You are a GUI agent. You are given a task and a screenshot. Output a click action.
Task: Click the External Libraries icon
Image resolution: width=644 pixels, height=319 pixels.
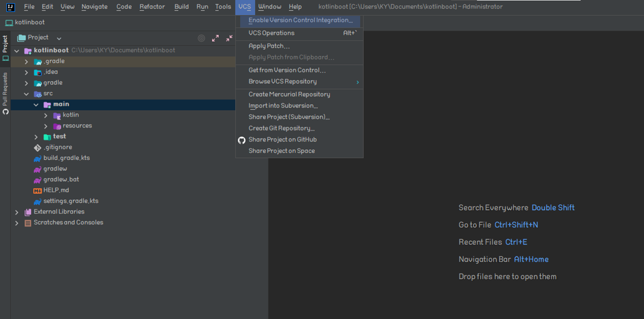pos(28,212)
